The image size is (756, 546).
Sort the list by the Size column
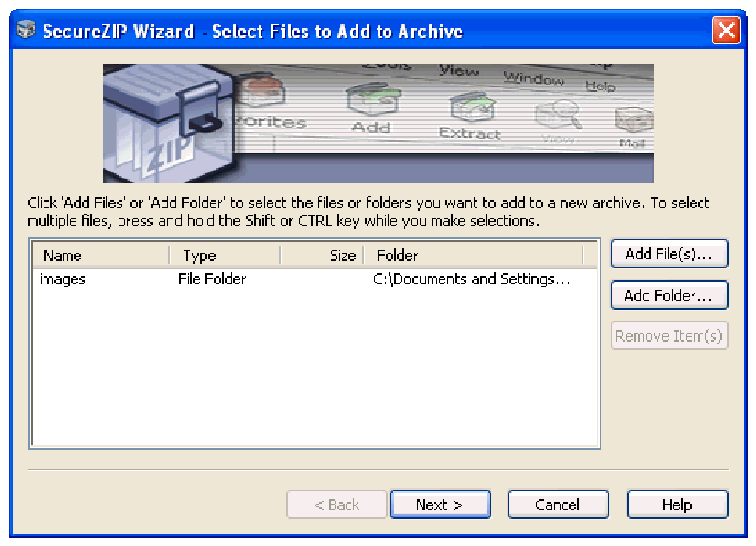pos(342,255)
